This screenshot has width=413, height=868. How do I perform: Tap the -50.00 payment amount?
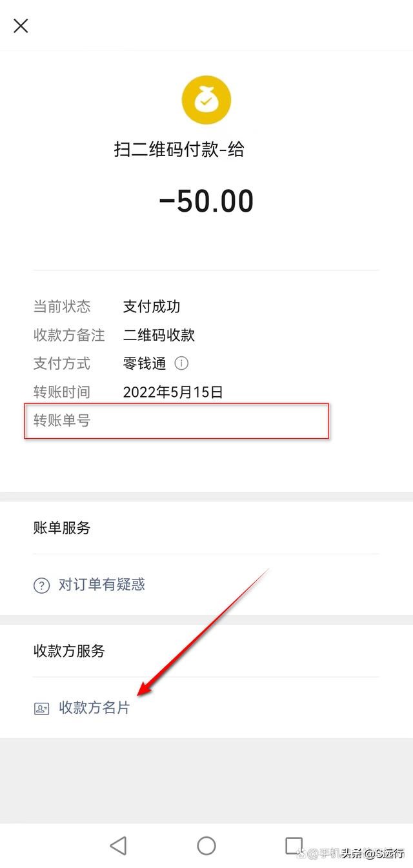click(206, 201)
